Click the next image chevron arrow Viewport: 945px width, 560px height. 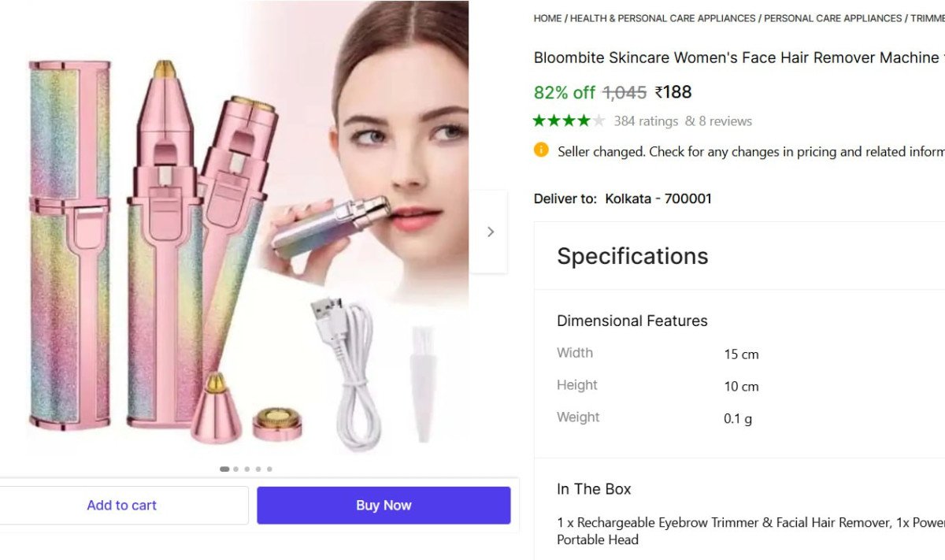click(x=490, y=232)
